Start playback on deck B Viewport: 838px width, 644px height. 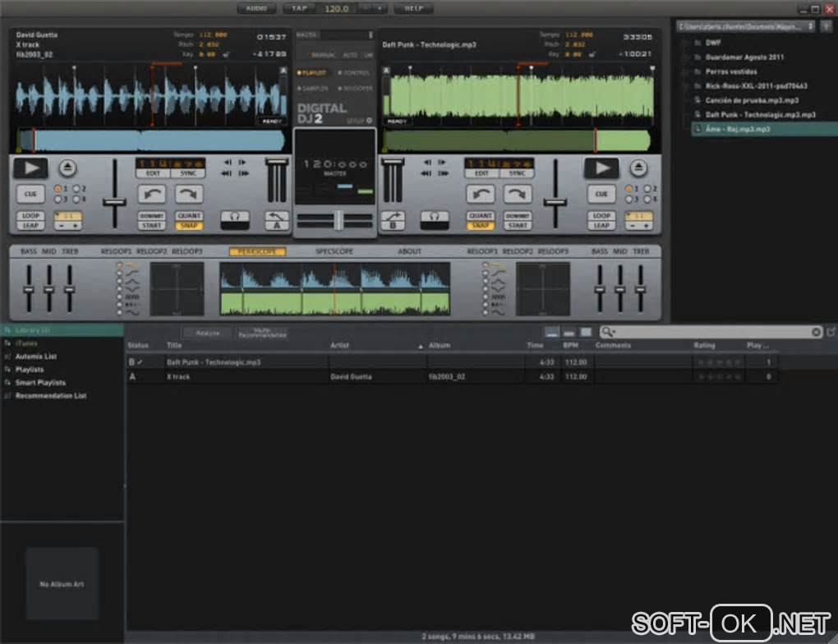point(601,168)
